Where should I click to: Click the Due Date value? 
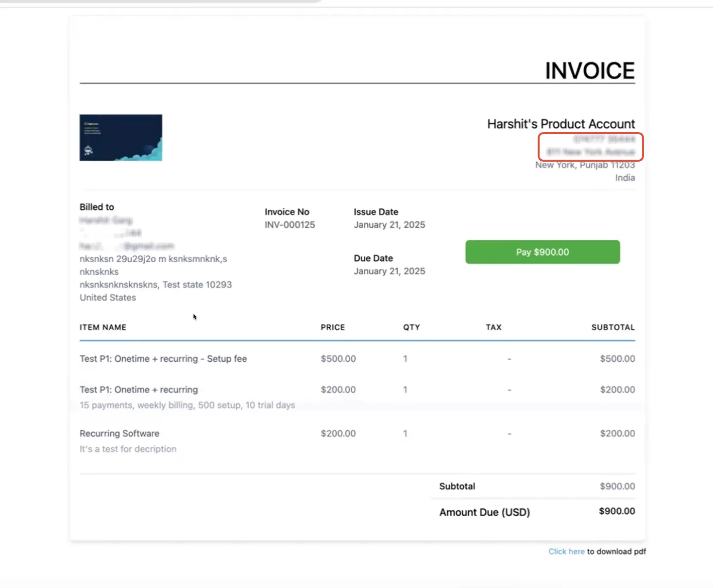coord(390,271)
